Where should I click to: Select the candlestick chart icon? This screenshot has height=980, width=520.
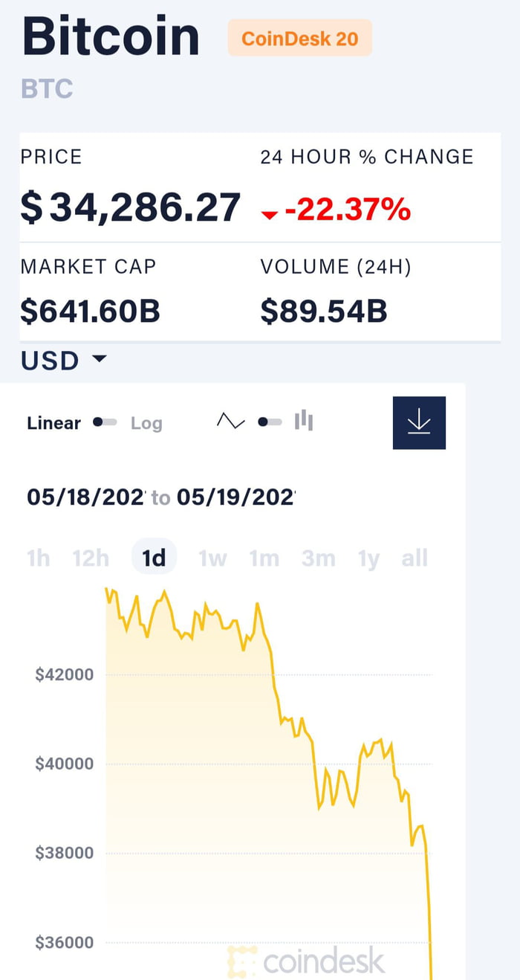pos(303,422)
